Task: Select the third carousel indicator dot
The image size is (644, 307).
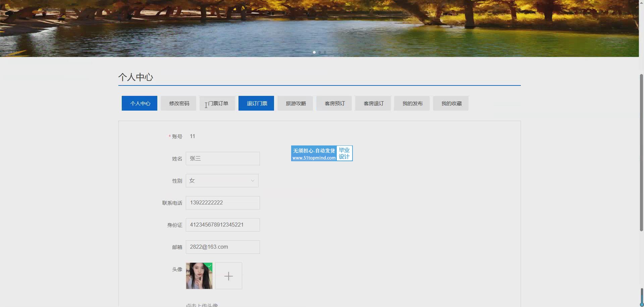Action: click(x=325, y=52)
